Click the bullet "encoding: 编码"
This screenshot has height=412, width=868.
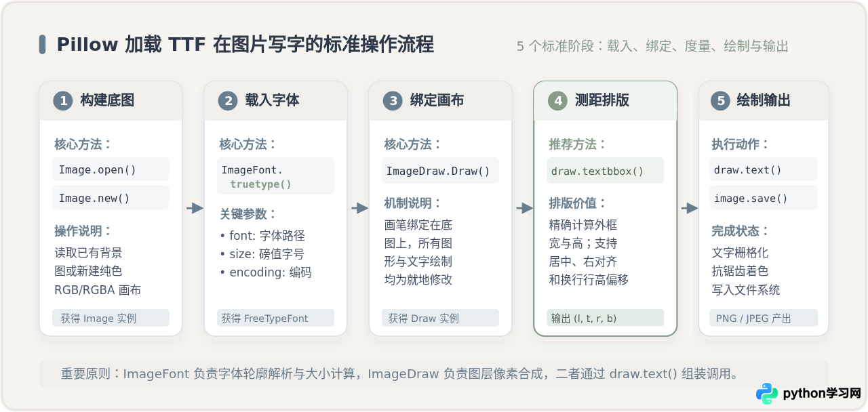(265, 272)
